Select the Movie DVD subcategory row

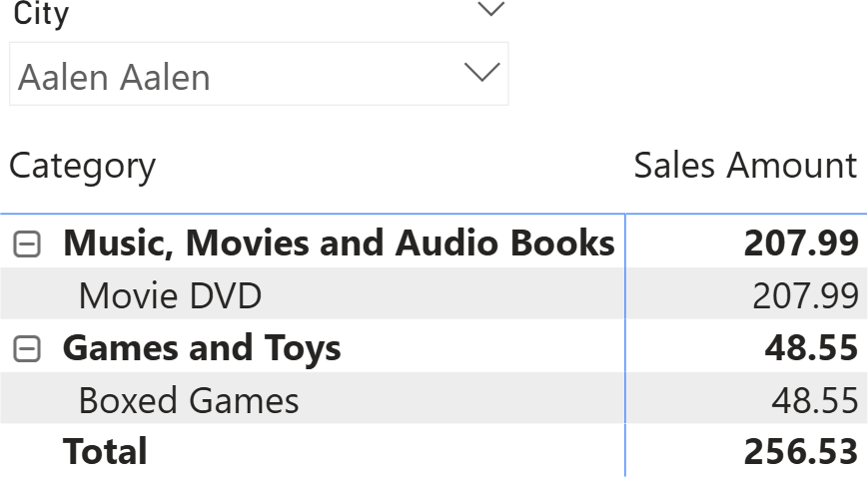click(313, 295)
